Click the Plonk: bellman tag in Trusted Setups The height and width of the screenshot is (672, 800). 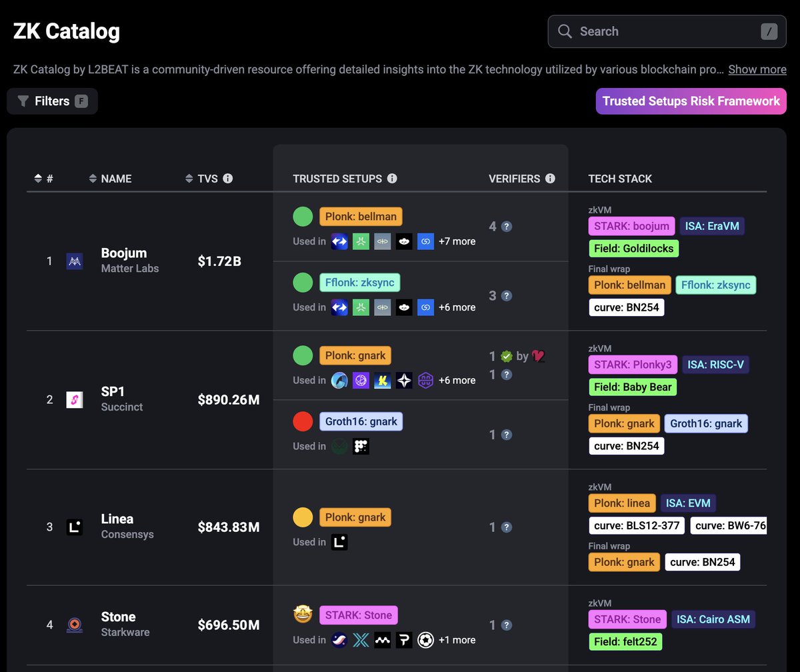click(x=361, y=217)
